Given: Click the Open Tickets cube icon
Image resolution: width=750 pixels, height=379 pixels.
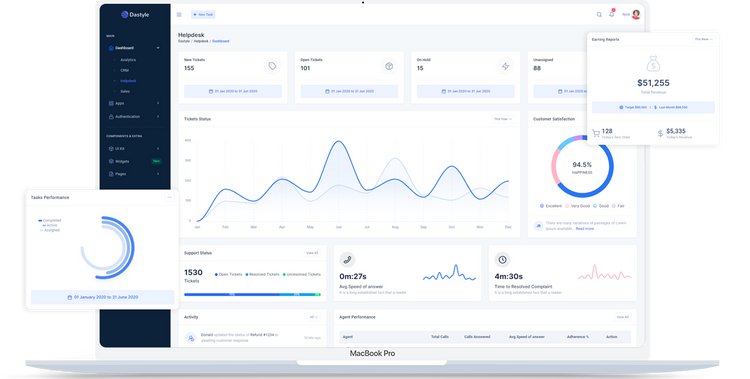Looking at the screenshot, I should click(389, 66).
